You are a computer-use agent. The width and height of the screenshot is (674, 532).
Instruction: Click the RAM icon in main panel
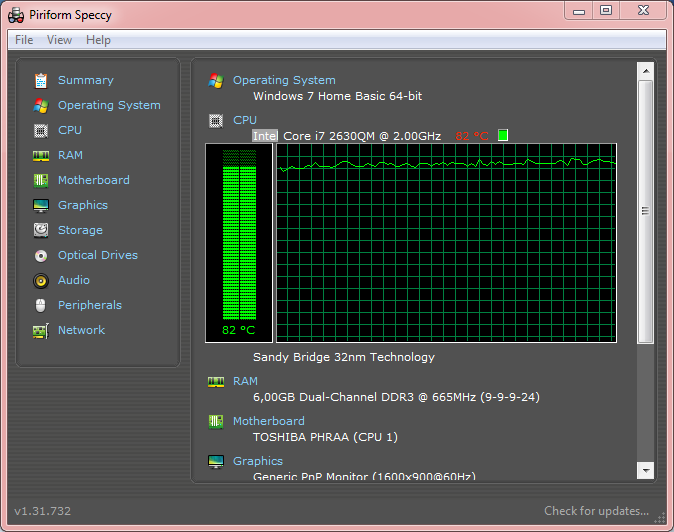point(216,382)
